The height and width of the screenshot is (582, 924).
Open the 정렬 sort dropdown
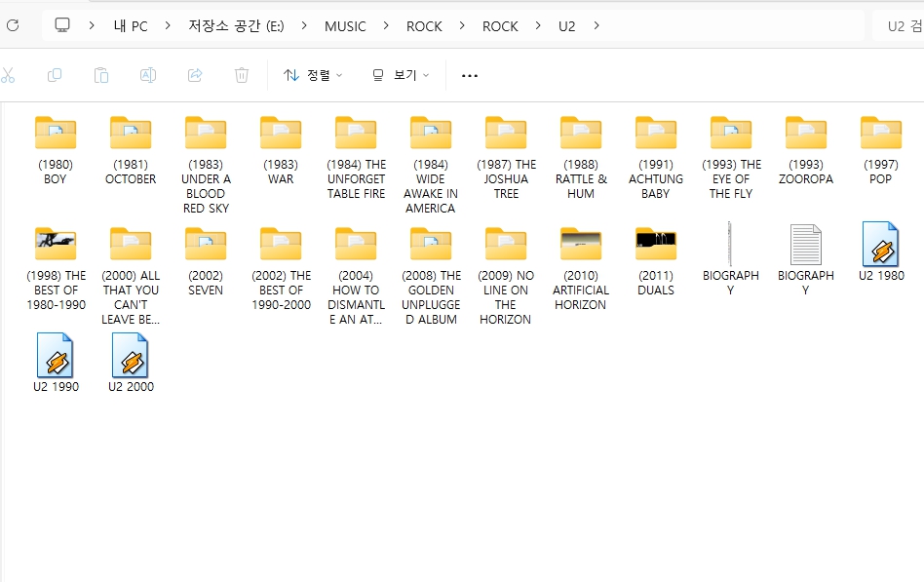(x=313, y=75)
